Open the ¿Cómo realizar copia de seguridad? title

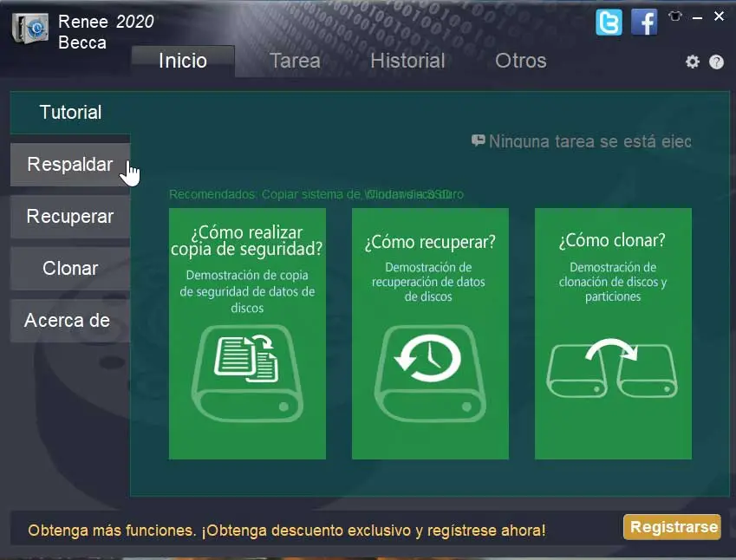[247, 241]
